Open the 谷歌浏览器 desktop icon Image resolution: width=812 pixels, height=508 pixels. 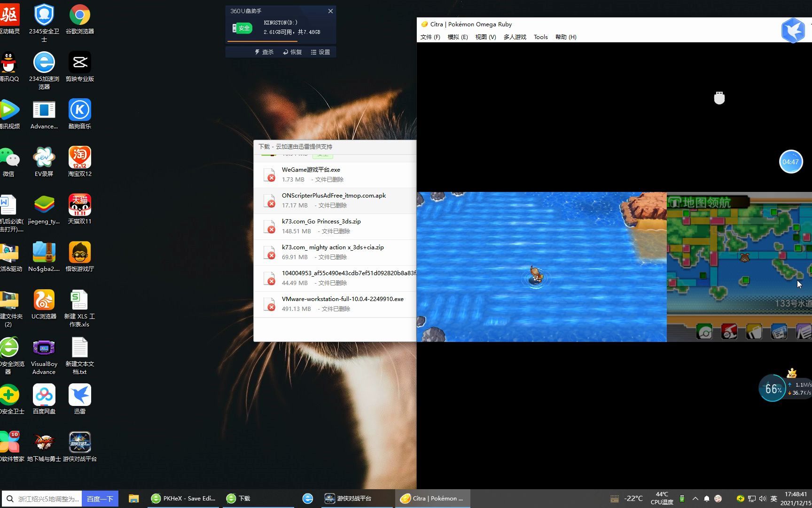click(80, 19)
